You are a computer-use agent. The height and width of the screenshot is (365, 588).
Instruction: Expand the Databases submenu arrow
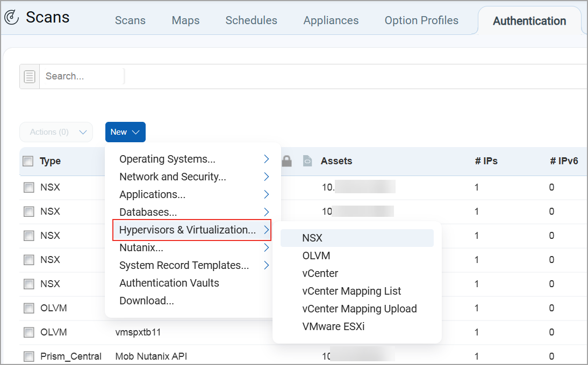pyautogui.click(x=266, y=212)
